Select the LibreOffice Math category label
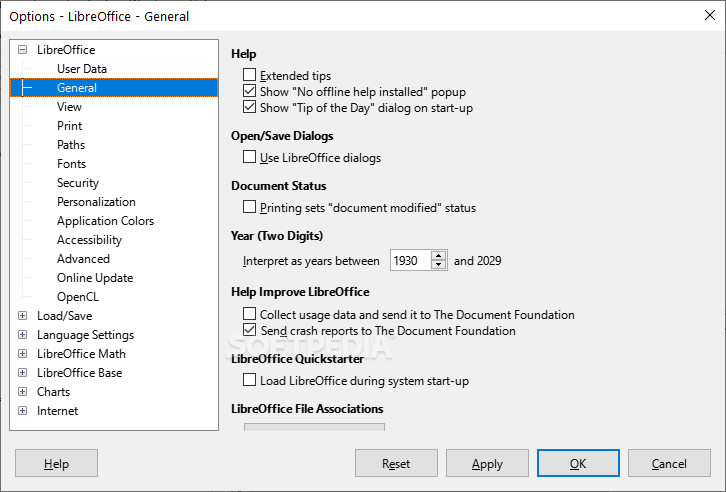The width and height of the screenshot is (726, 492). pyautogui.click(x=81, y=354)
